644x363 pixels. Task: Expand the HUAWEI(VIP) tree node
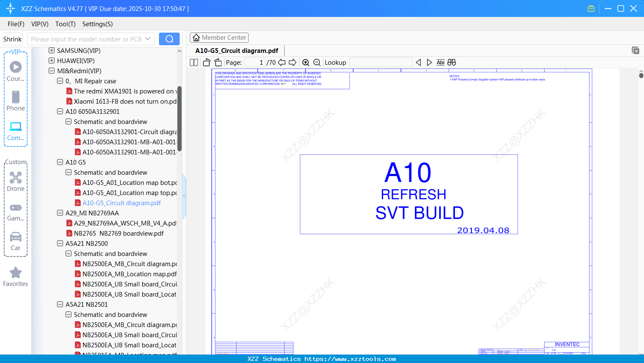52,61
